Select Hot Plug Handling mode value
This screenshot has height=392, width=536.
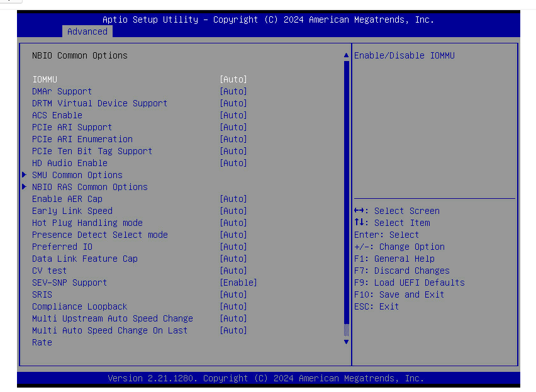[x=233, y=223]
